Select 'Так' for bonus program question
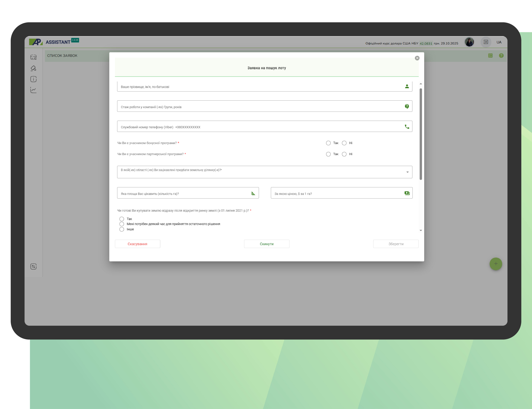The width and height of the screenshot is (532, 409). (x=328, y=143)
